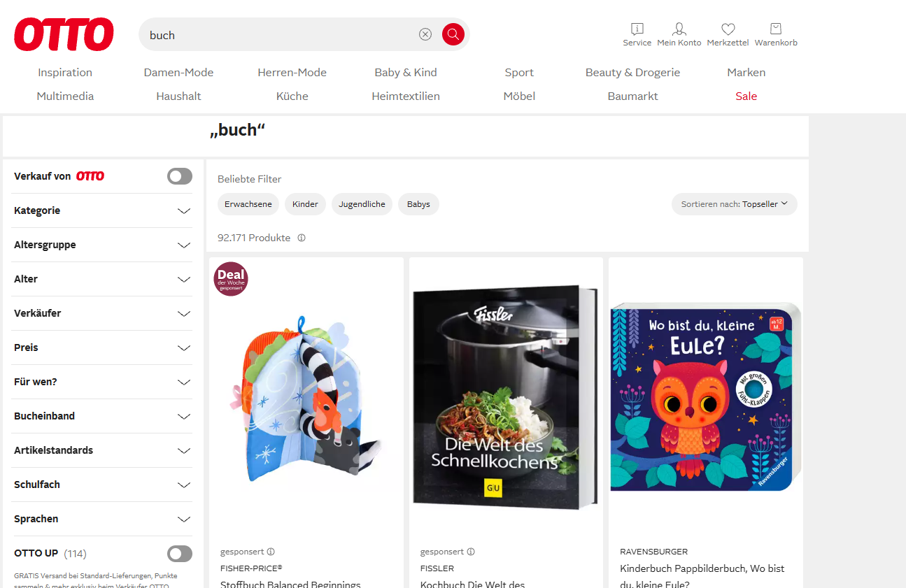Enable the OTTO UP switch

(x=180, y=554)
